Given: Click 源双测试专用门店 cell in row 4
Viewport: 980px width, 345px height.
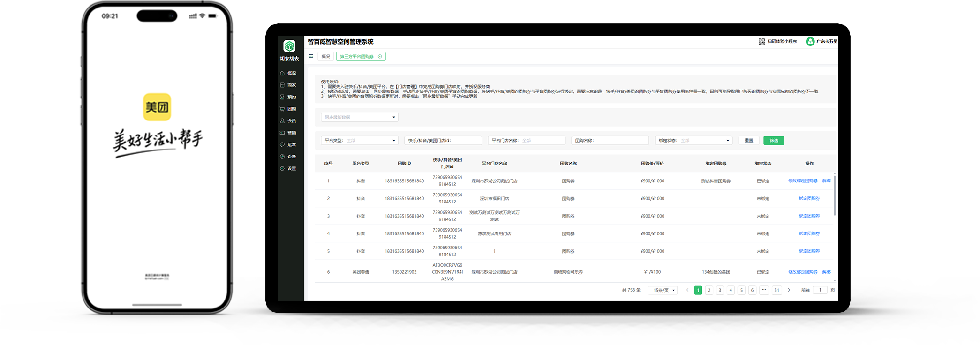Looking at the screenshot, I should coord(494,234).
